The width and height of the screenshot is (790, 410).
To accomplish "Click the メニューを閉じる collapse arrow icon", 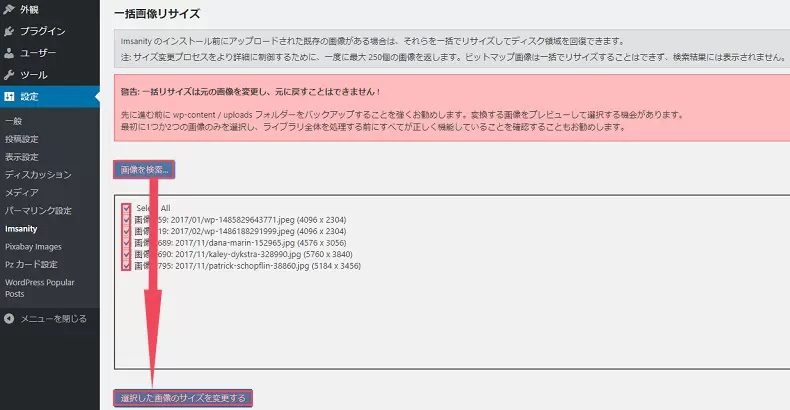I will coord(10,319).
